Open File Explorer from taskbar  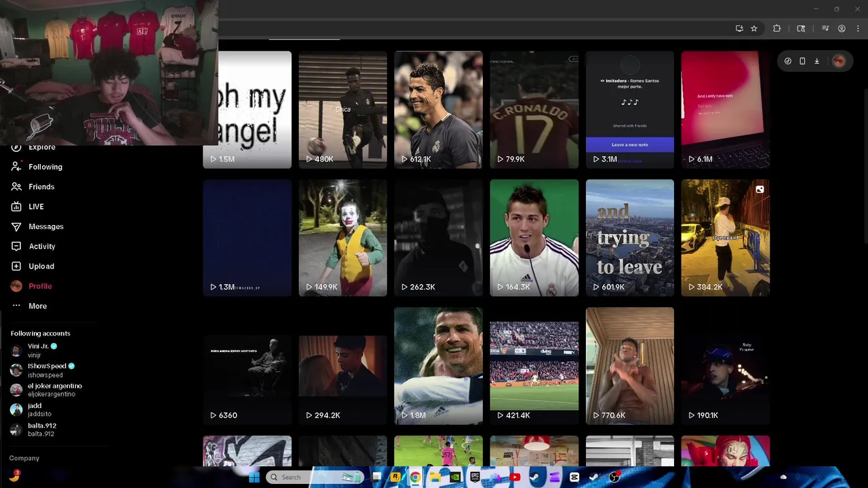click(x=435, y=477)
